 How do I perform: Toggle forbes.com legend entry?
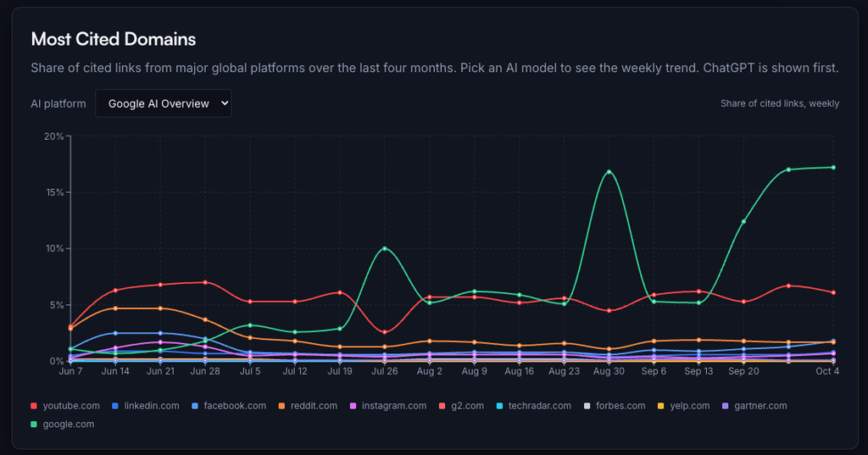coord(615,406)
